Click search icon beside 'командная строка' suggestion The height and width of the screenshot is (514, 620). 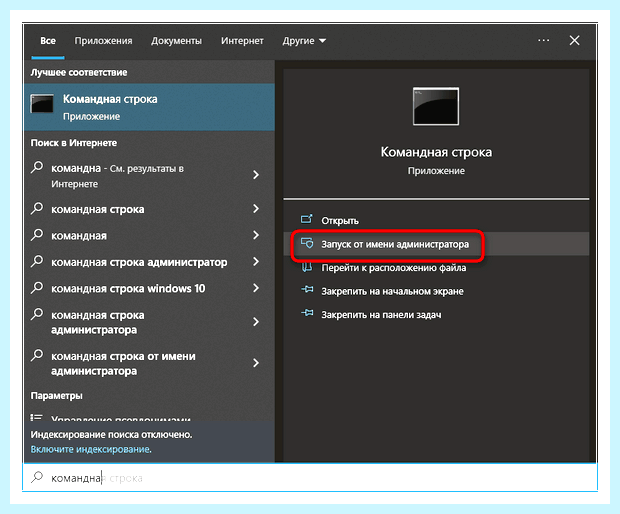tap(37, 208)
